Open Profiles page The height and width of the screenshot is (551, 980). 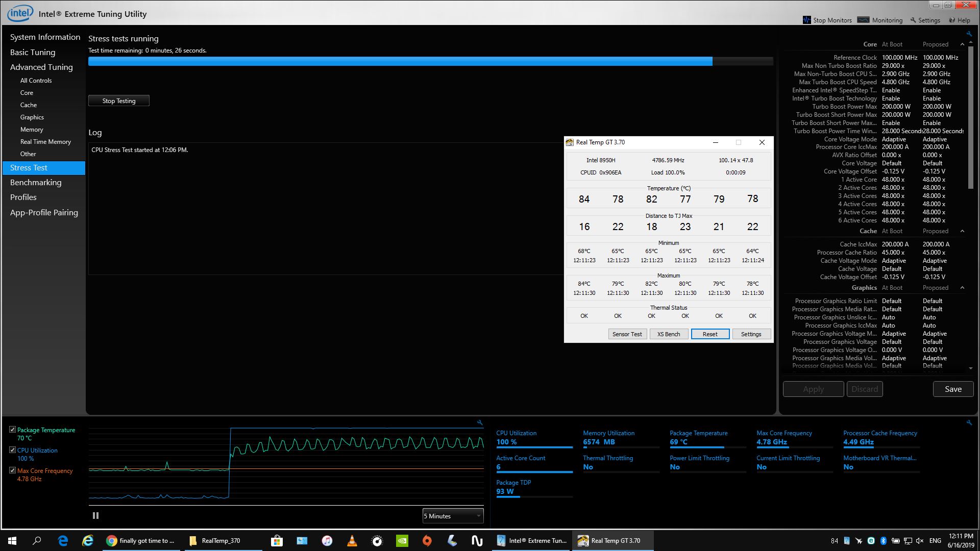point(23,197)
